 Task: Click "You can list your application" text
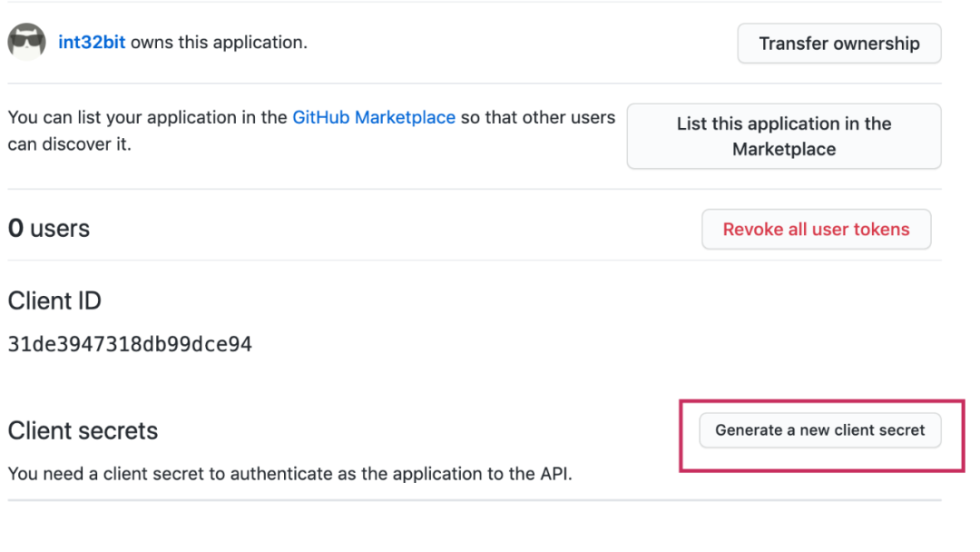[148, 118]
